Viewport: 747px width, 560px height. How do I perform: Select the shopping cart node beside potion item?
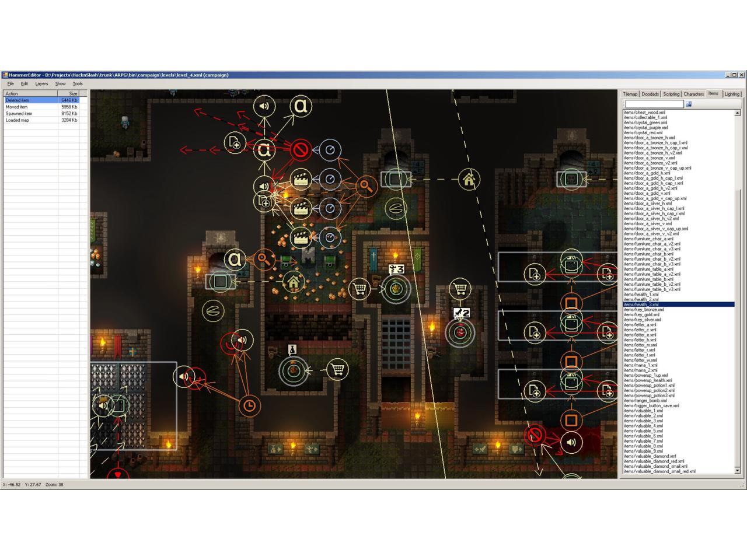coord(337,369)
